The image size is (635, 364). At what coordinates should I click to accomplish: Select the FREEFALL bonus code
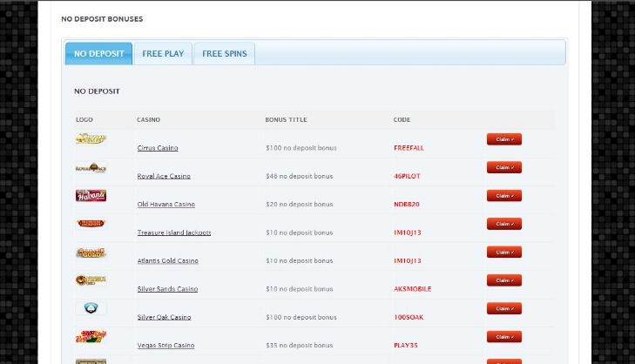point(409,148)
